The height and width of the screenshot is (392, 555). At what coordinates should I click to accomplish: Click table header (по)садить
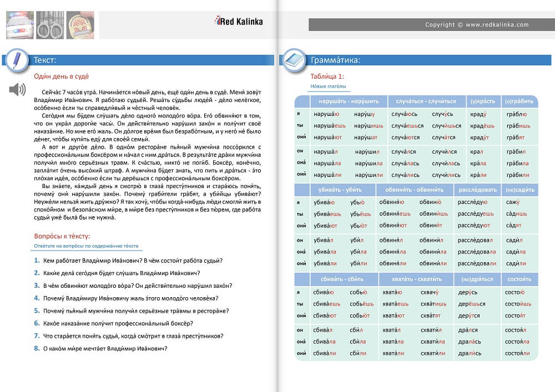coord(519,190)
